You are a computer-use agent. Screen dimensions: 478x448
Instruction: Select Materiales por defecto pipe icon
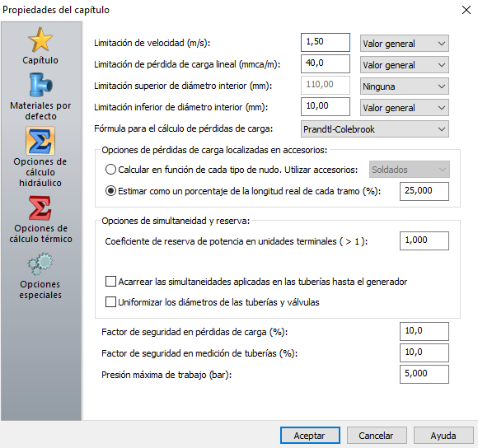[40, 85]
